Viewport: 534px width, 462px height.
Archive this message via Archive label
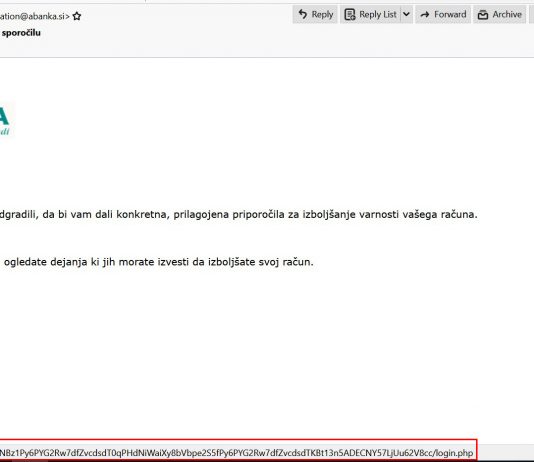507,14
